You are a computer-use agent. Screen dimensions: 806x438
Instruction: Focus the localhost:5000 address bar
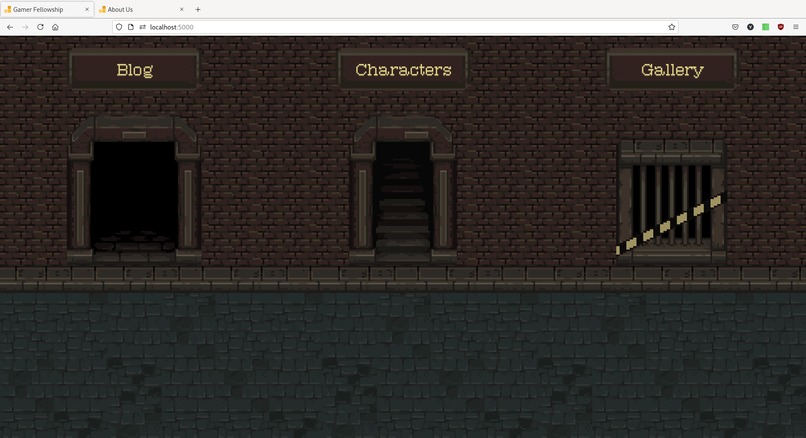(395, 27)
